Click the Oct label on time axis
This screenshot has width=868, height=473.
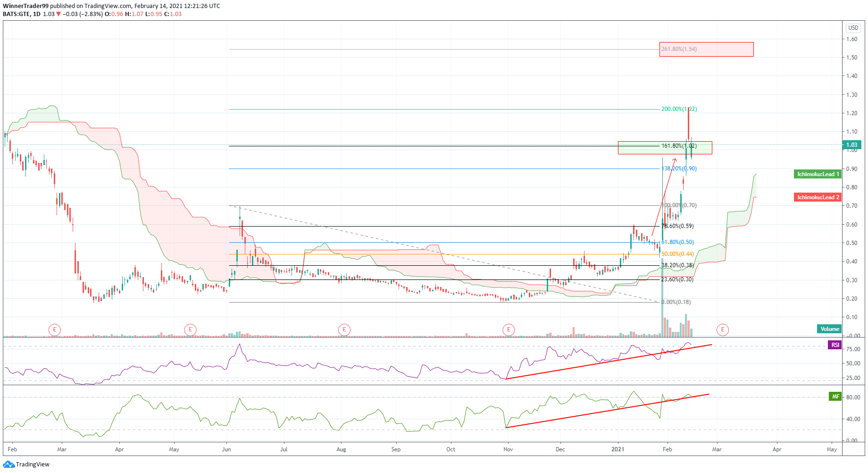click(451, 449)
